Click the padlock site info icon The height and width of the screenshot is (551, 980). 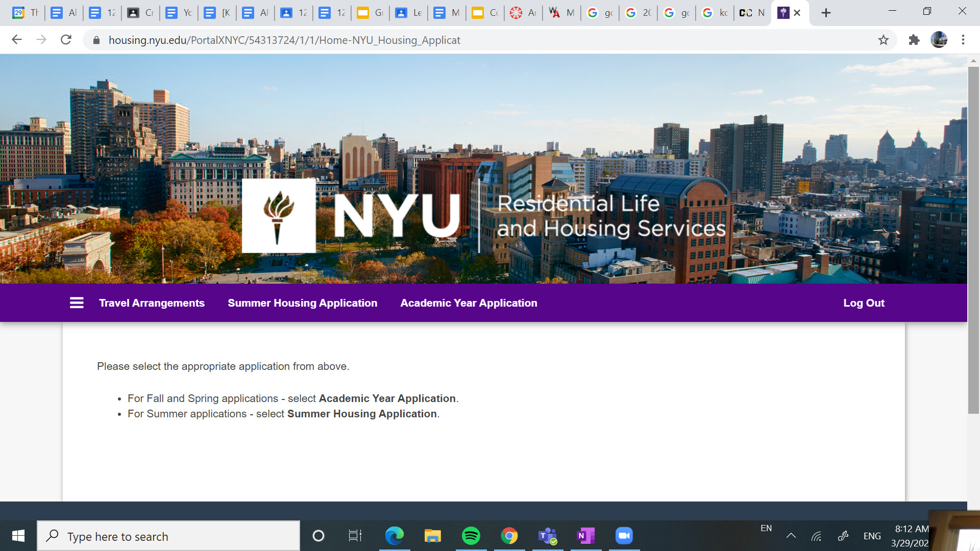pos(96,40)
